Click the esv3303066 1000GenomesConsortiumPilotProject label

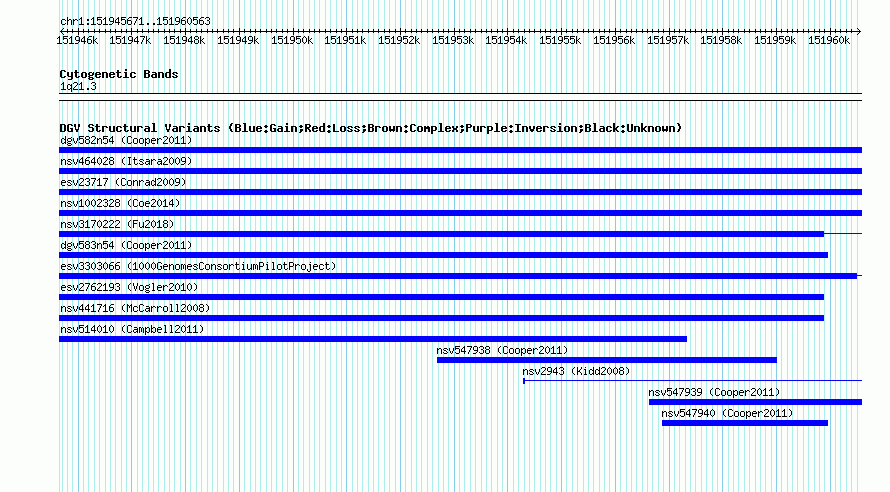pos(198,266)
